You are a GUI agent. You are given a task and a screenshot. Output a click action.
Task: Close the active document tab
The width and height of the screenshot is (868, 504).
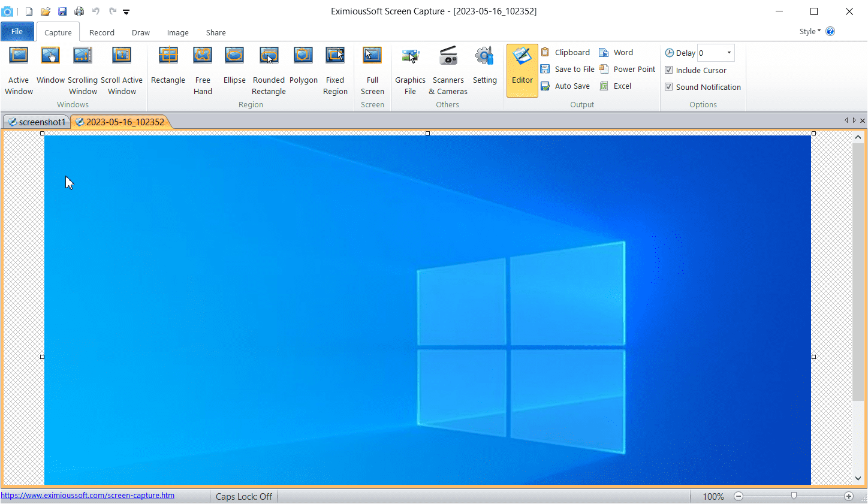pyautogui.click(x=863, y=120)
